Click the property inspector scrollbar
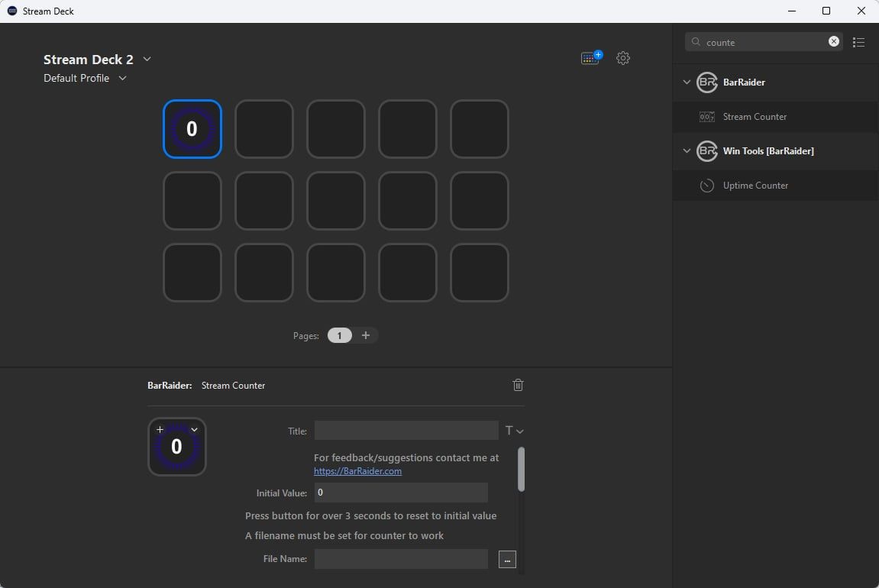 (x=521, y=469)
